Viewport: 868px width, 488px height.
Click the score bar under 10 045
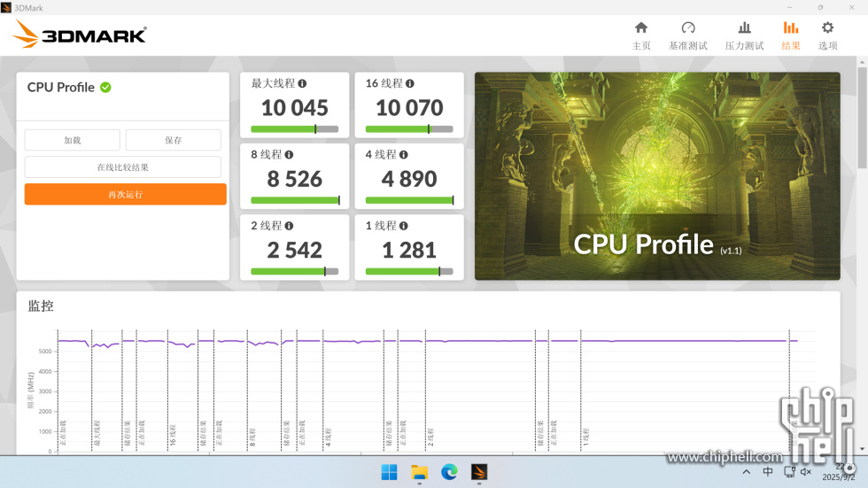[x=294, y=129]
